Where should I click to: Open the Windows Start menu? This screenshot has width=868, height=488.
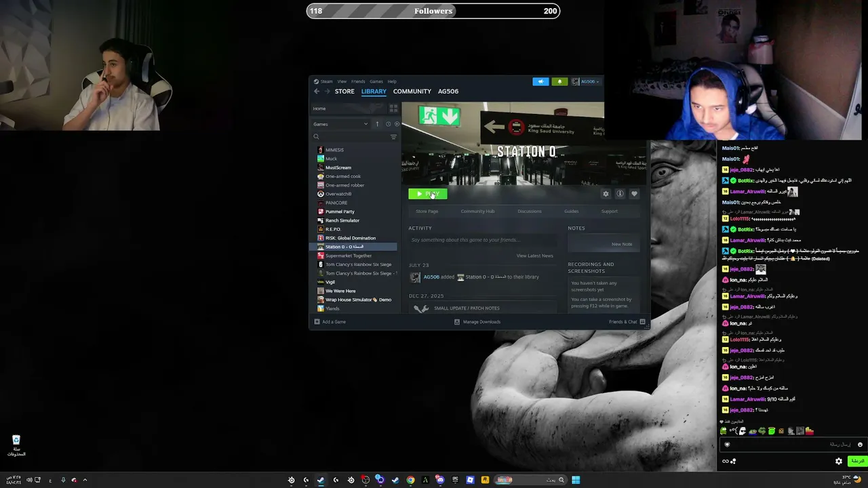tap(576, 480)
